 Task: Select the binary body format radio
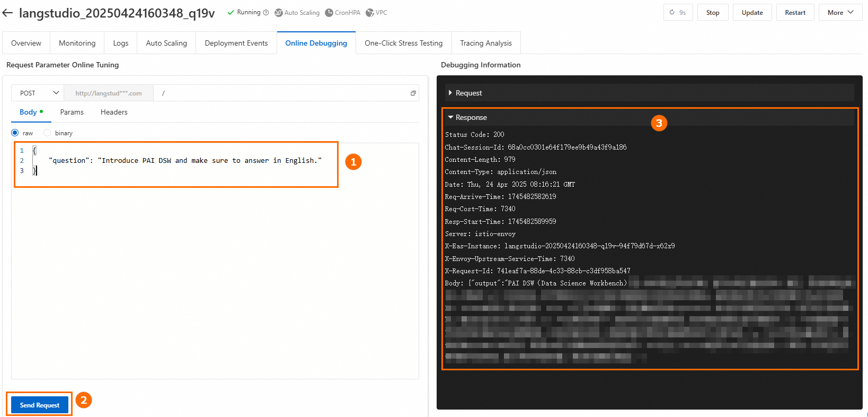tap(47, 133)
